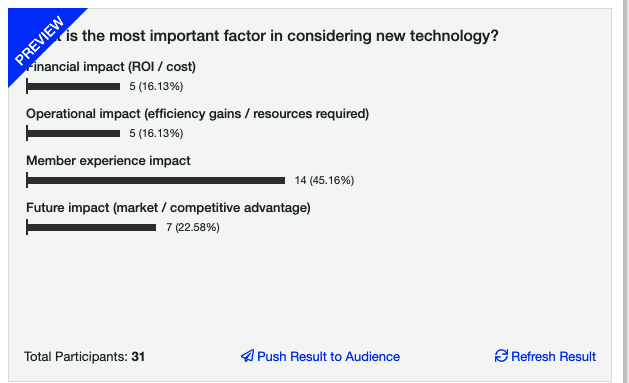Click Financial impact's 5 (16.13%) value
629x383 pixels.
coord(156,86)
